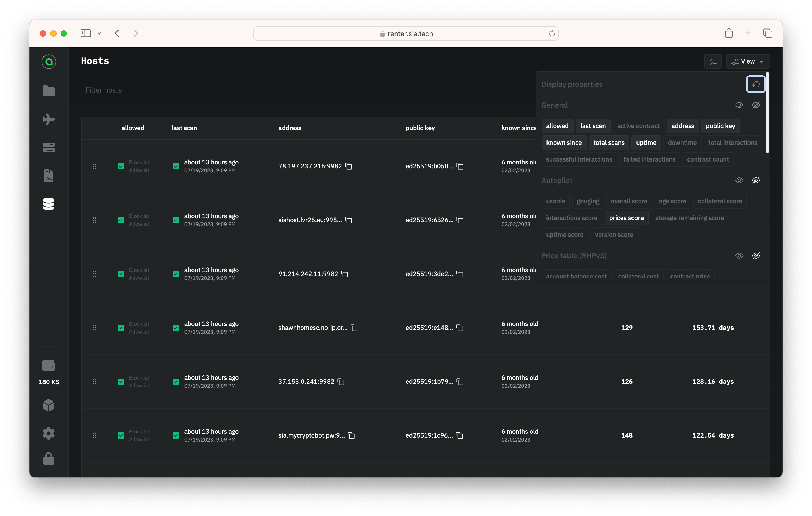Toggle the storage remaining score chip
Screen dimensions: 812x516
tap(689, 218)
